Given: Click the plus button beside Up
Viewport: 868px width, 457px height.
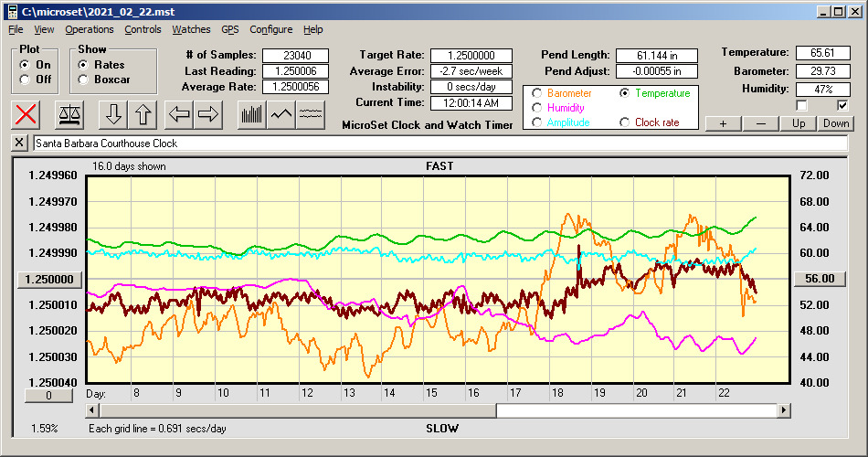Looking at the screenshot, I should (x=723, y=123).
